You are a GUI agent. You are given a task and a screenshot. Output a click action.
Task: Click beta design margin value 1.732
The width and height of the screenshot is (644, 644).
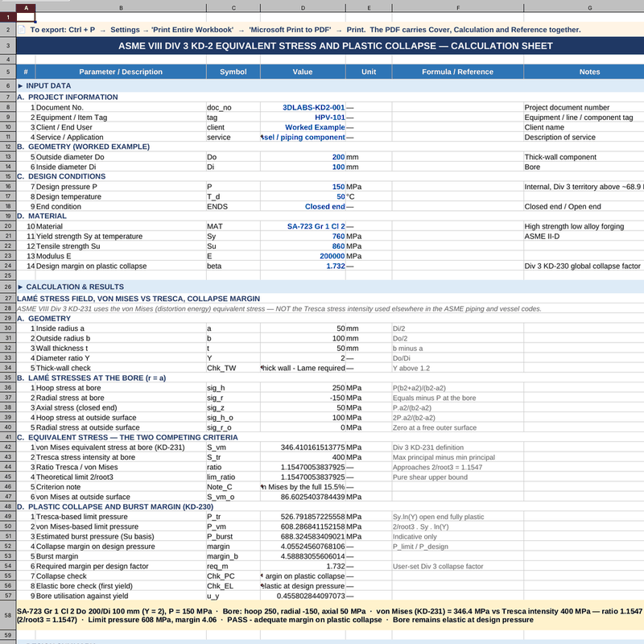(x=336, y=266)
